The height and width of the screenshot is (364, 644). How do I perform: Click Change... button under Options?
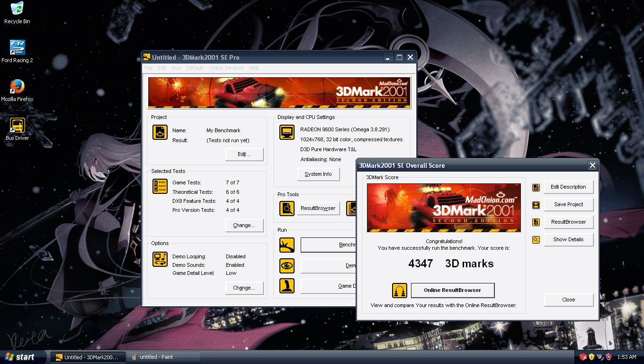click(244, 288)
